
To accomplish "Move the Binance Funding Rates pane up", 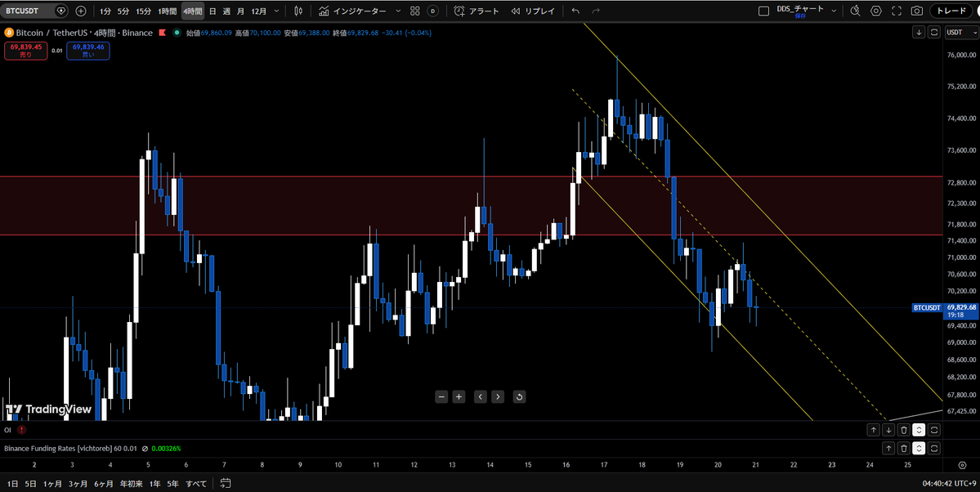I will coord(888,448).
